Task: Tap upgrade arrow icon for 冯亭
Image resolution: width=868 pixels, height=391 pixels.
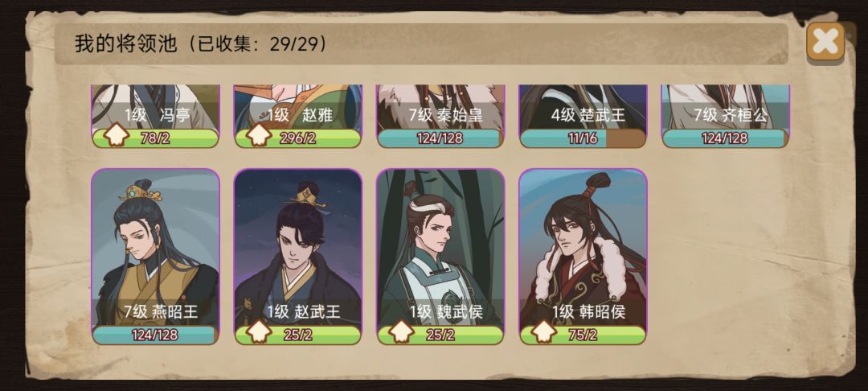Action: pyautogui.click(x=117, y=136)
